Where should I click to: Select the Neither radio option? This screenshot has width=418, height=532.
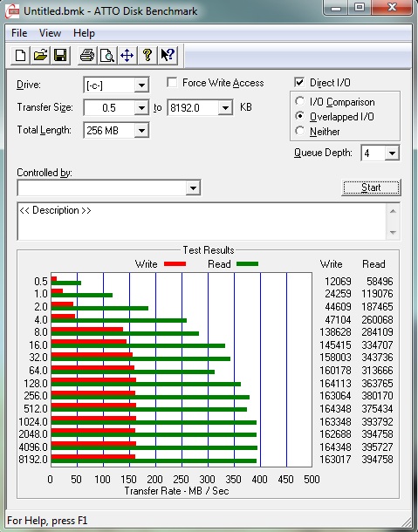(300, 131)
